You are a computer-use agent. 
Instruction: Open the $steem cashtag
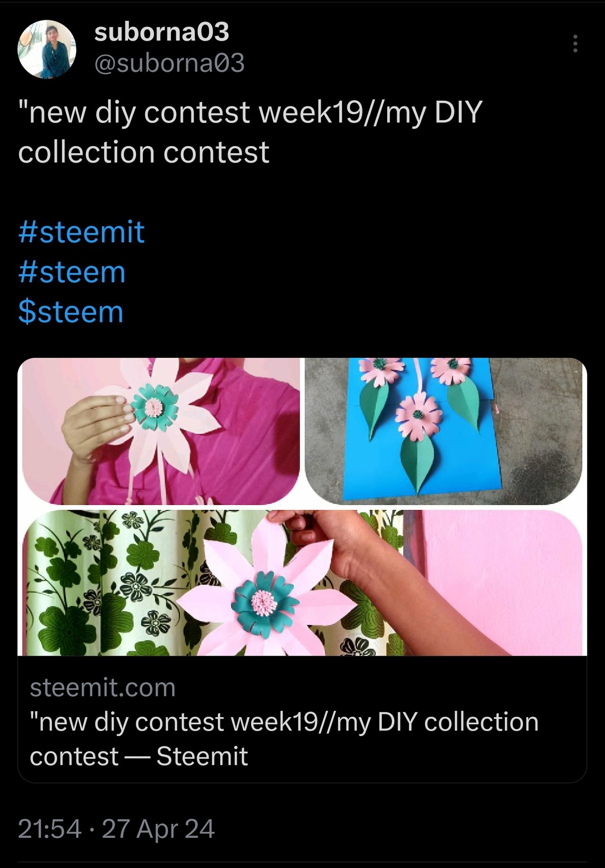click(71, 312)
